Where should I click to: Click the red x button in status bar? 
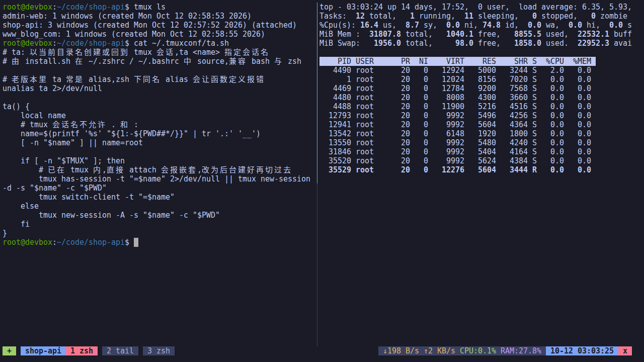pyautogui.click(x=625, y=351)
